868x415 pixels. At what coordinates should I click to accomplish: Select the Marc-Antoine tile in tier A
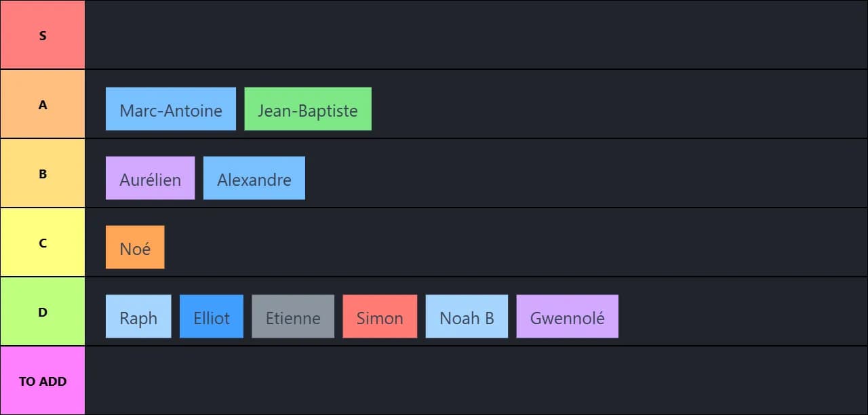(x=170, y=109)
